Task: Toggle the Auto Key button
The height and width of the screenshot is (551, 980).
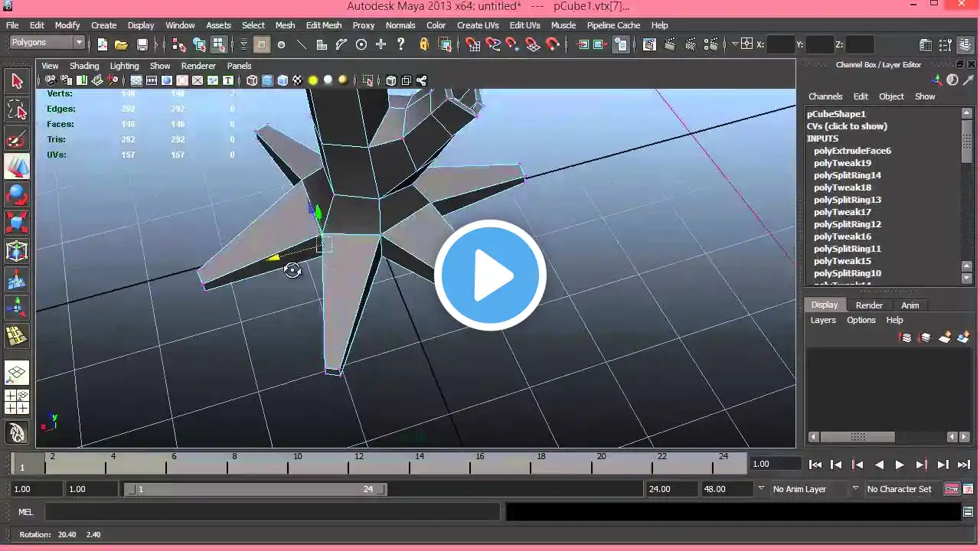Action: (951, 489)
